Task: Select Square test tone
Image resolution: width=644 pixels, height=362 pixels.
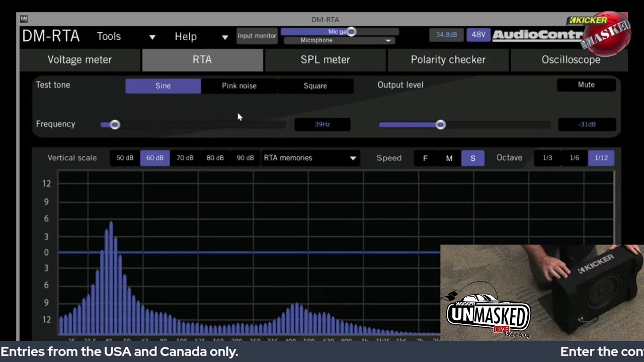Action: [x=315, y=86]
